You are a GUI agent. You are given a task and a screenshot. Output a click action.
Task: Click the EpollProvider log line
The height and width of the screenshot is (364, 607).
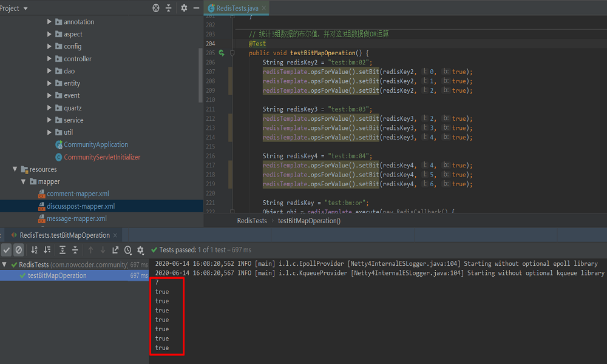point(376,263)
